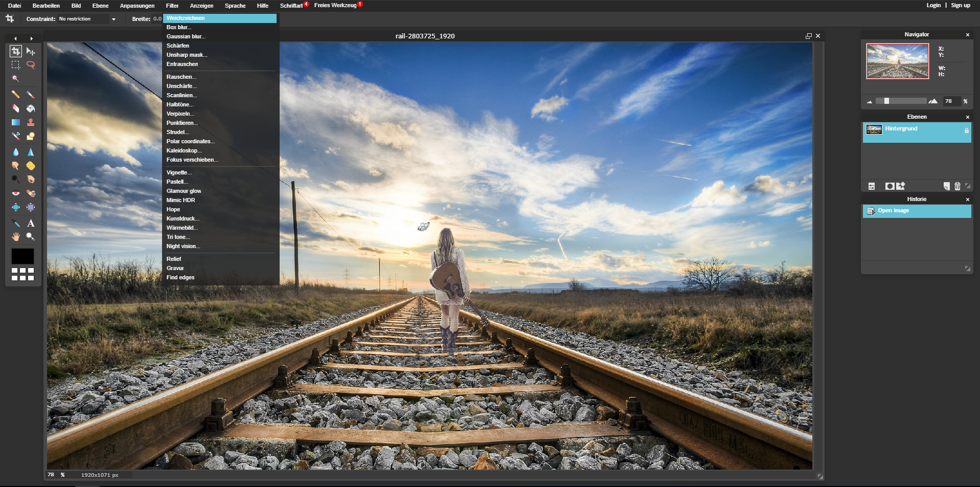Click the toolbox left arrow
Viewport: 980px width, 487px height.
pos(15,38)
